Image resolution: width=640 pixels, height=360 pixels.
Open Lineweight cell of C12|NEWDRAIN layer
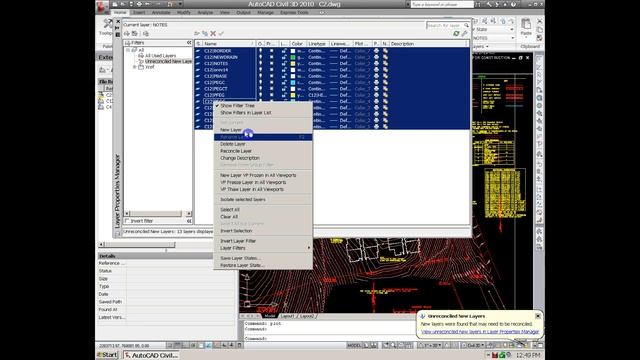[x=340, y=57]
